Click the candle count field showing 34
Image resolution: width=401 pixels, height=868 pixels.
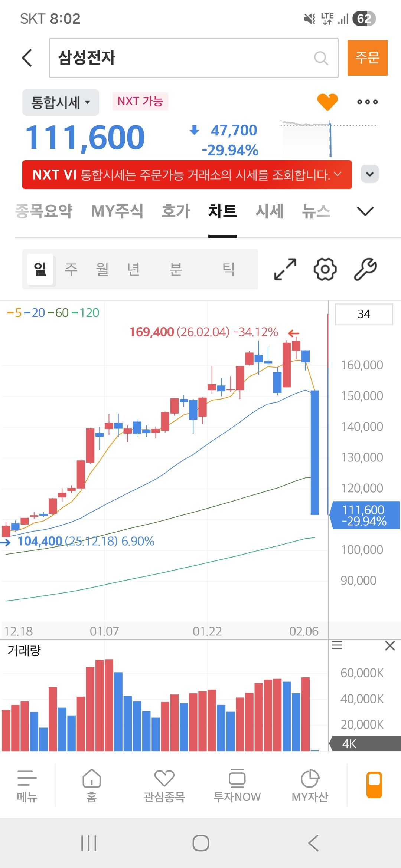pos(363,314)
